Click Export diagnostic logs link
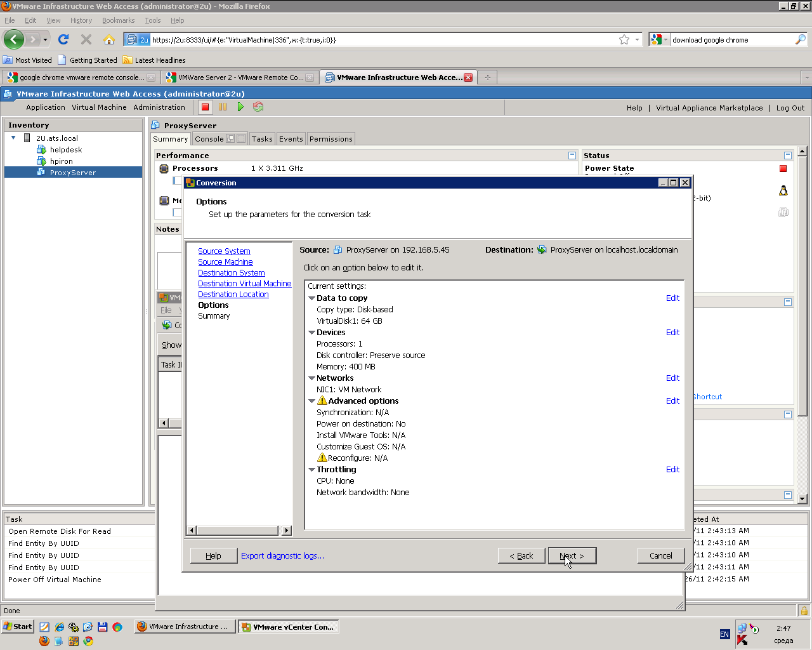This screenshot has height=650, width=812. coord(282,556)
